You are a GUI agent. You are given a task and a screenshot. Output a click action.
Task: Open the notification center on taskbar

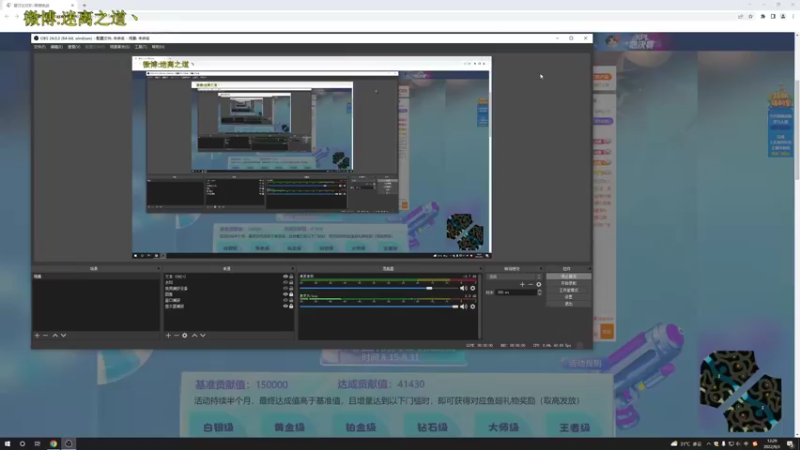coord(790,444)
